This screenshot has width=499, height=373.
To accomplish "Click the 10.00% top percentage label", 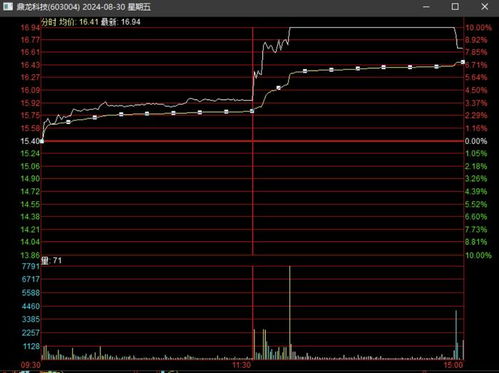I will click(x=478, y=28).
